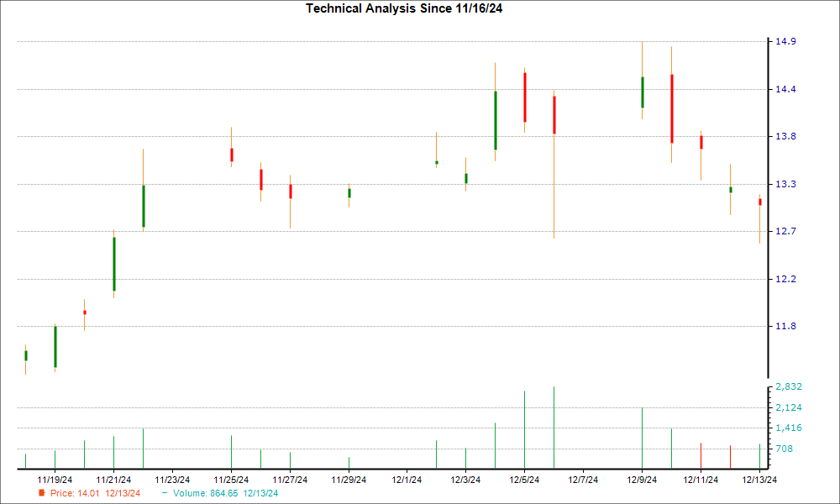
Task: Click the green volume bar on 12/9/24
Action: tap(643, 438)
